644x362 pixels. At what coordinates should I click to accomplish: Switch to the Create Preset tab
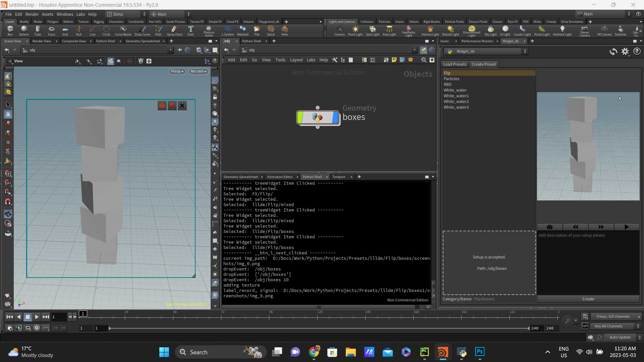pyautogui.click(x=483, y=64)
